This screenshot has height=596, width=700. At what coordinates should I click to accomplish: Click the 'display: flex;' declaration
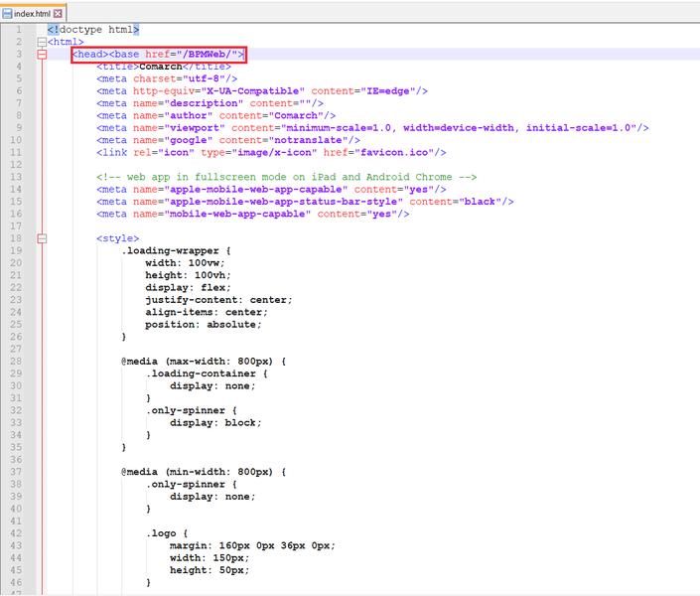point(188,288)
